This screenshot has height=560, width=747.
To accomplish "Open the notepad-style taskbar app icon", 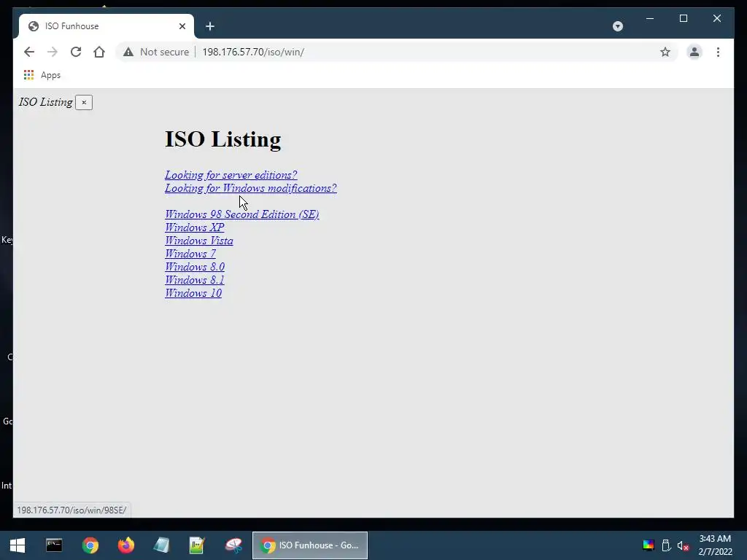I will [161, 545].
